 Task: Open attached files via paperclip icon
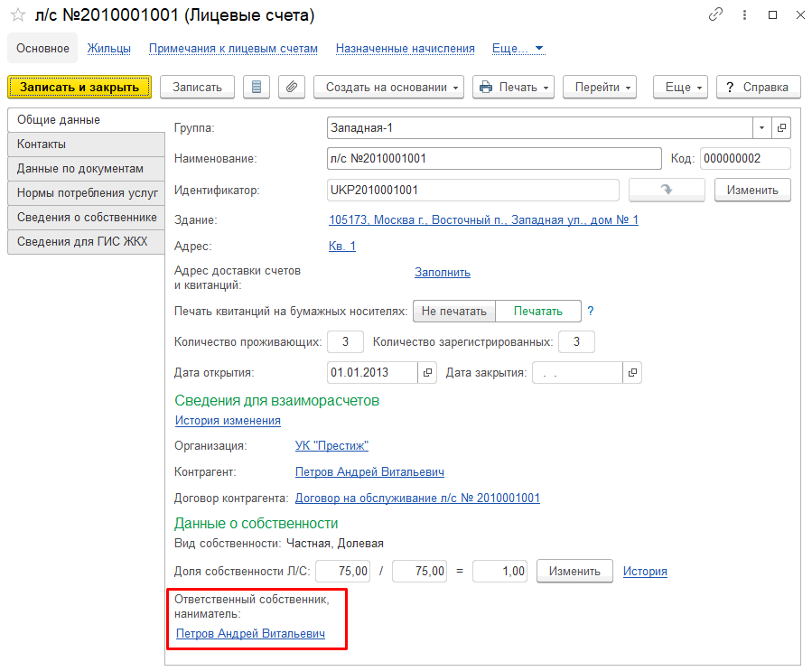tap(292, 87)
